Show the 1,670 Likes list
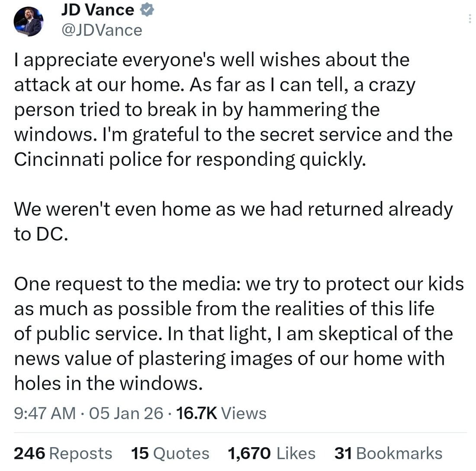The height and width of the screenshot is (471, 476). (x=271, y=453)
